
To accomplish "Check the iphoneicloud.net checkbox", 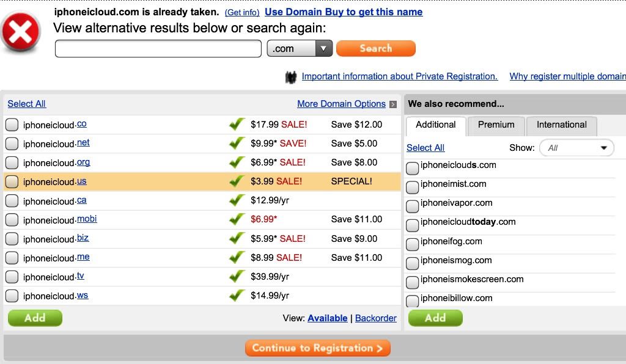I will coord(12,144).
